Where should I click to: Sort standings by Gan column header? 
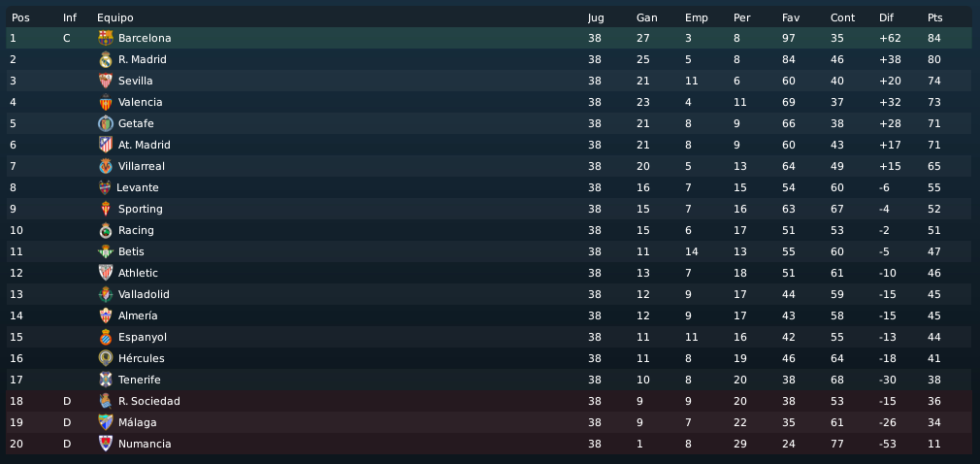(x=647, y=17)
